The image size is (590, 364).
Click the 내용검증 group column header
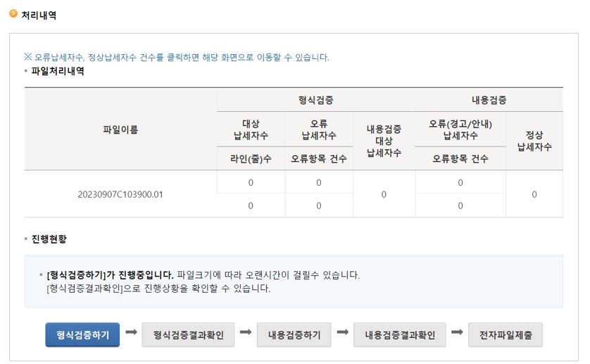(489, 100)
